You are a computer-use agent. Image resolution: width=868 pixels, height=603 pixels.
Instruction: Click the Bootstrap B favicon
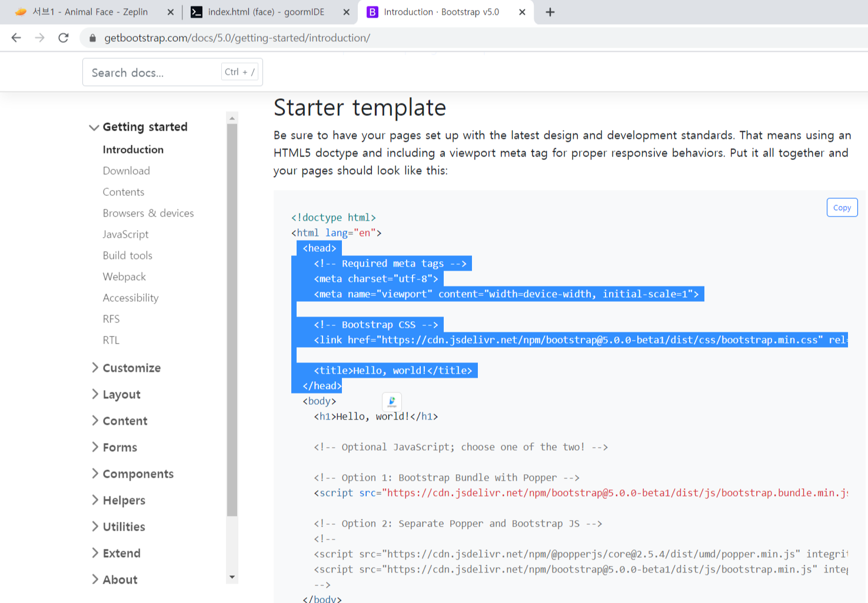(x=373, y=12)
